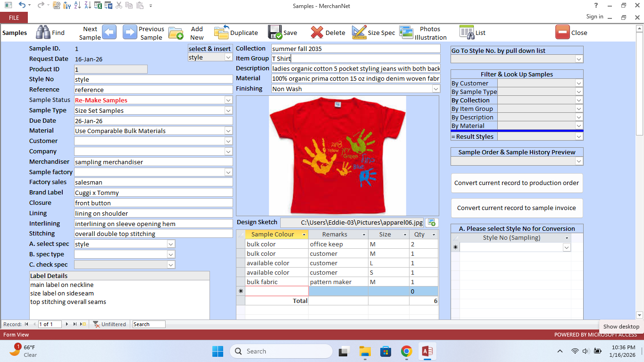
Task: Open the FILE menu
Action: [14, 17]
